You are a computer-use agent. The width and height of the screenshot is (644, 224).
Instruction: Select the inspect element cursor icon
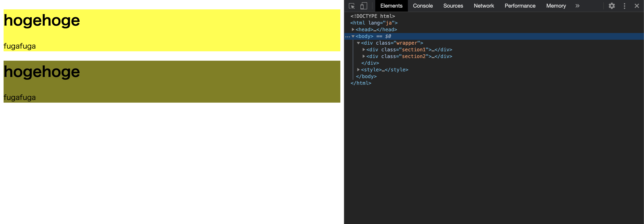point(352,6)
